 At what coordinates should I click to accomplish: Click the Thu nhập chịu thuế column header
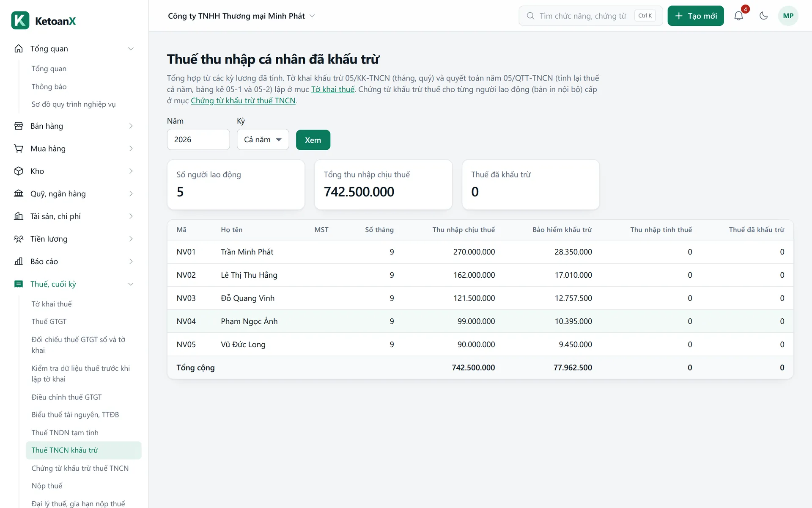coord(464,230)
